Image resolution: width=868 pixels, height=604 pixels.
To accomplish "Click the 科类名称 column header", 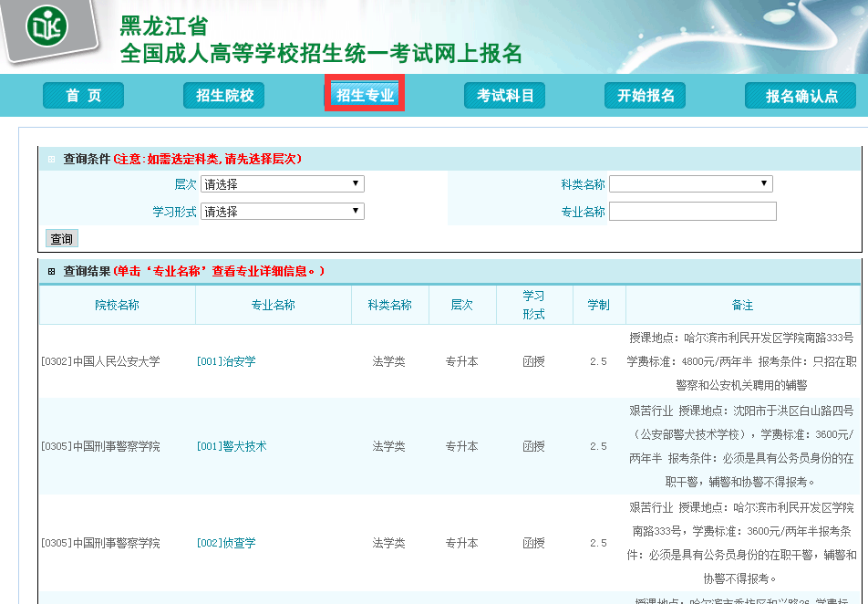I will (x=389, y=305).
